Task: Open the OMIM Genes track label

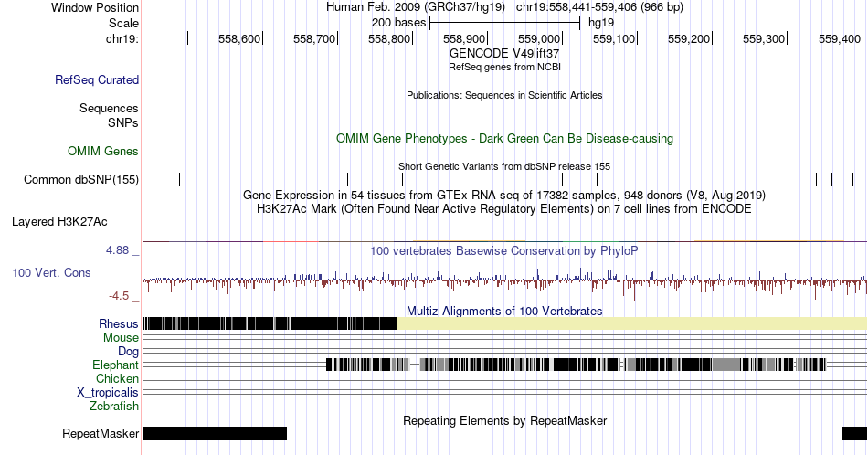Action: 103,151
